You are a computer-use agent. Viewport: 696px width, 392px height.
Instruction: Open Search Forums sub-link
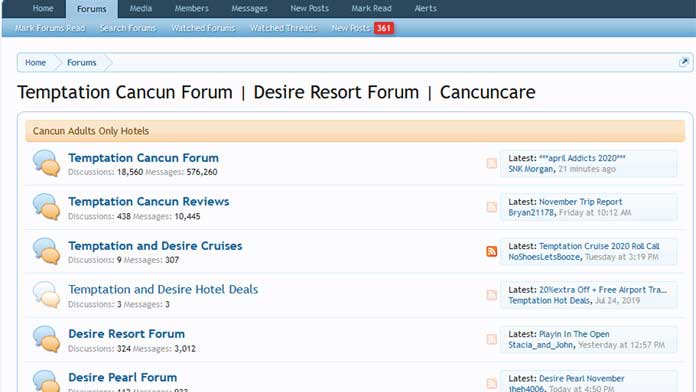pos(128,28)
